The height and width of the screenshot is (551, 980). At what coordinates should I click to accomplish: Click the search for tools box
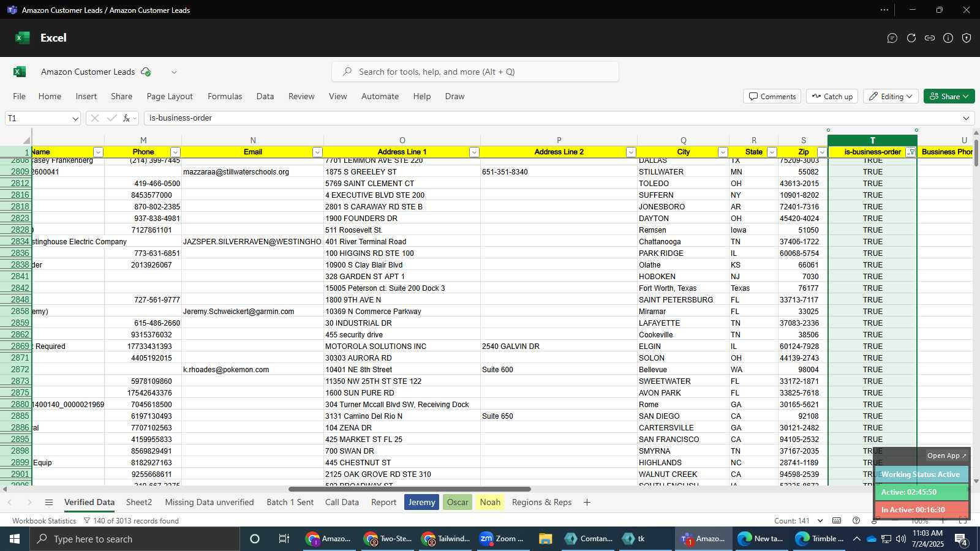(x=475, y=72)
